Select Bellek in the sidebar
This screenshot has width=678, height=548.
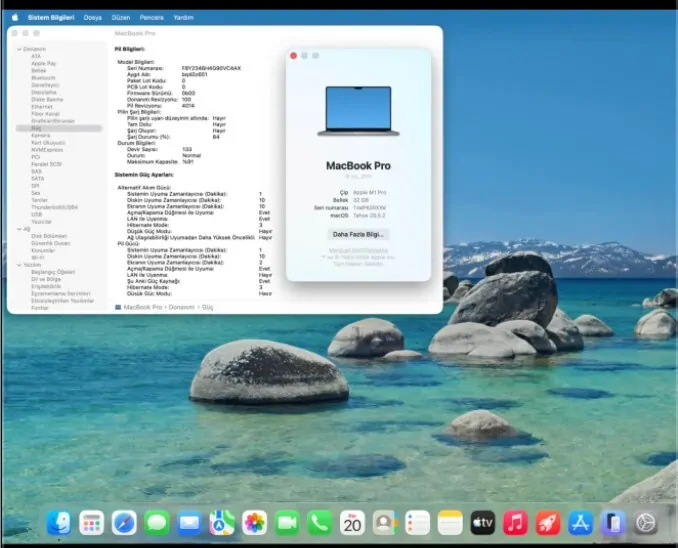pyautogui.click(x=38, y=71)
